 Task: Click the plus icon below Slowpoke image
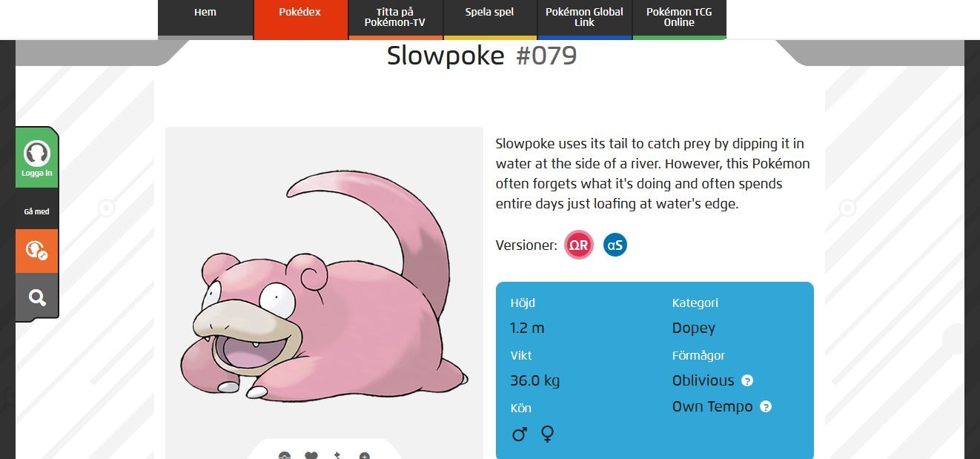click(364, 455)
